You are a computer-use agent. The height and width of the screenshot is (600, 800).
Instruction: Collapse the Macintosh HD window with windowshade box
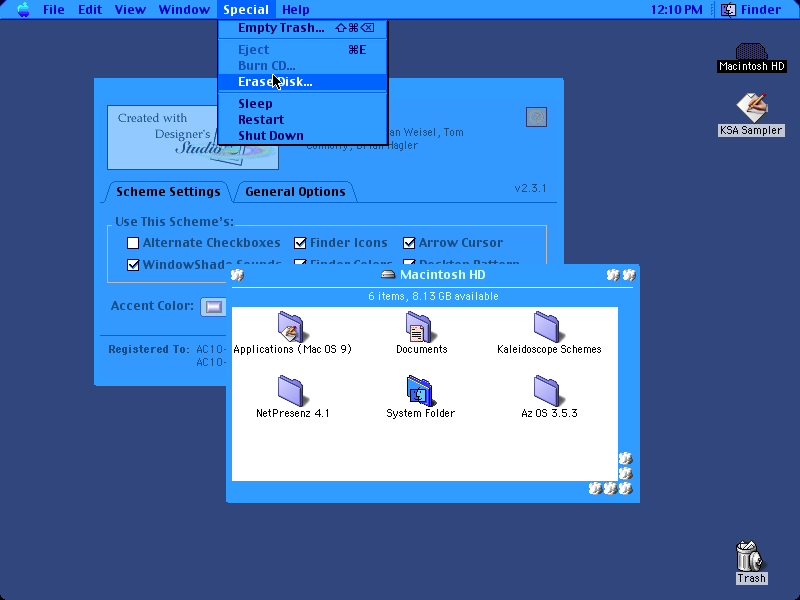[629, 275]
